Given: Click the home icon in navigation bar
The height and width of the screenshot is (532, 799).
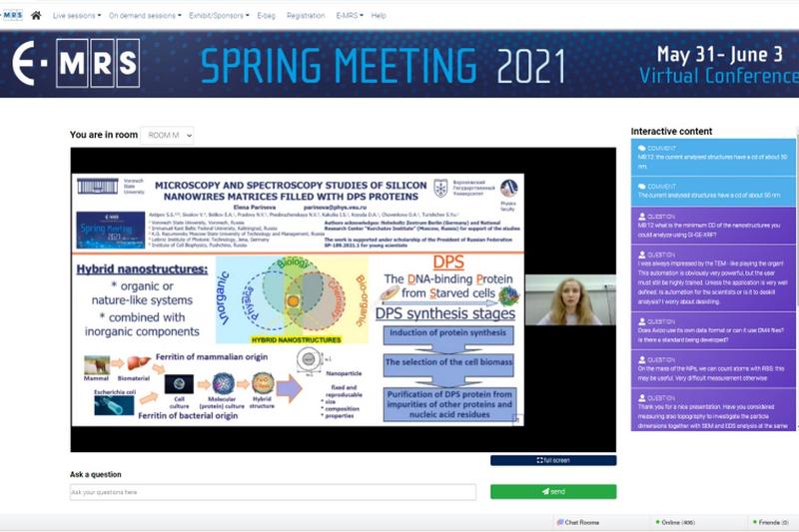Looking at the screenshot, I should 36,16.
